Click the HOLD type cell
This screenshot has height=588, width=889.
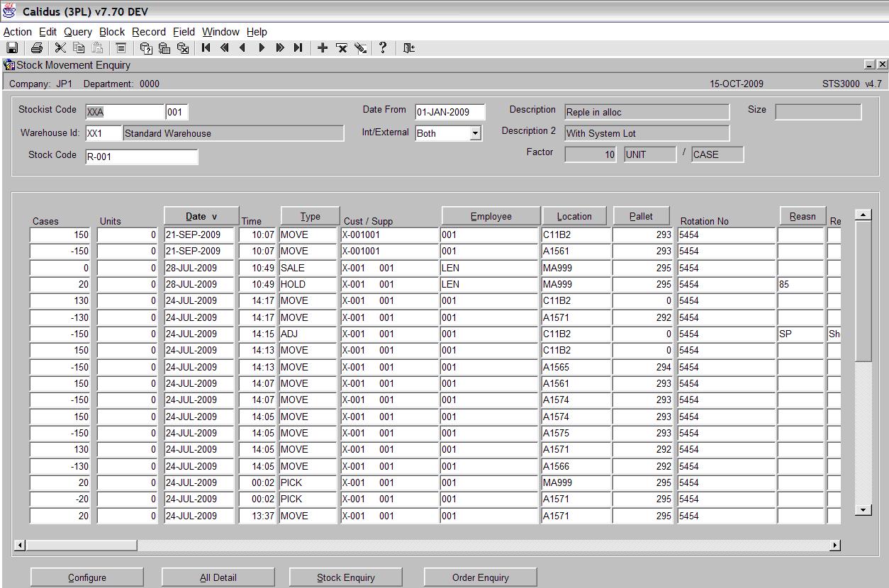point(308,284)
